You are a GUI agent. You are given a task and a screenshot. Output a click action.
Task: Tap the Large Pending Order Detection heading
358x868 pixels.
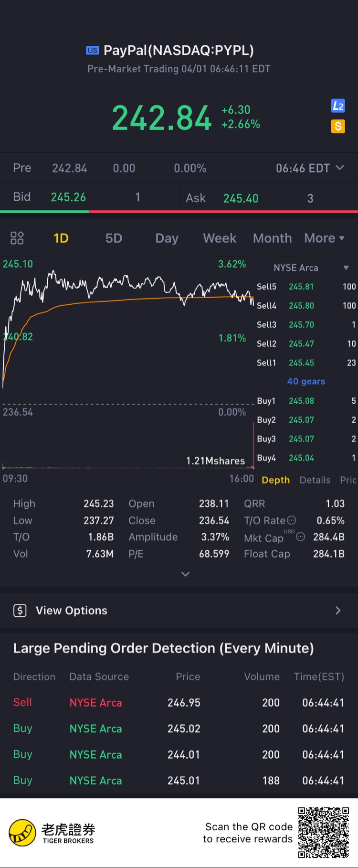[x=163, y=648]
